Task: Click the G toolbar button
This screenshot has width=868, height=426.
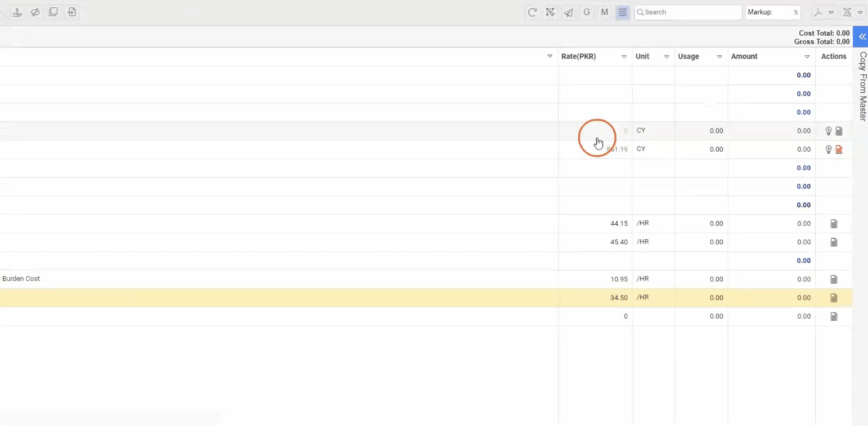Action: (x=586, y=12)
